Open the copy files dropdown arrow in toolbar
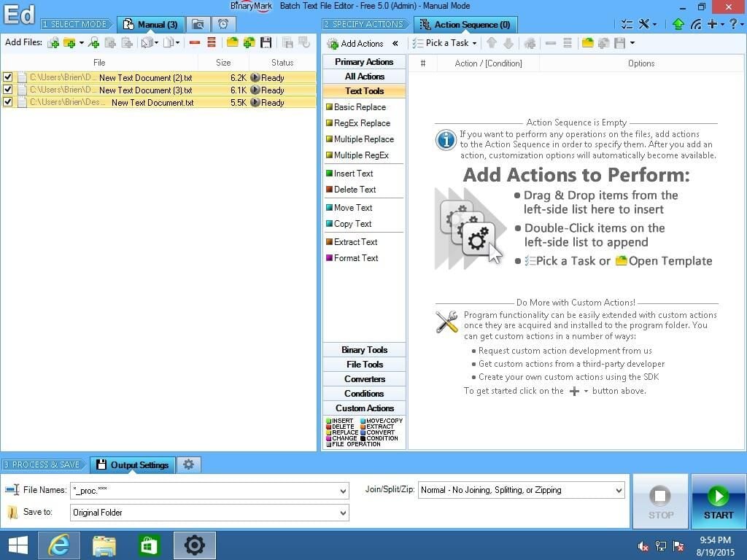The image size is (747, 560). coord(178,43)
